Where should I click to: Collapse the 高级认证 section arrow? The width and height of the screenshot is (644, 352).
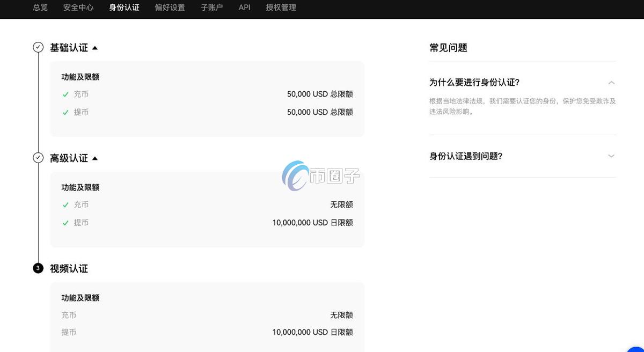tap(94, 158)
